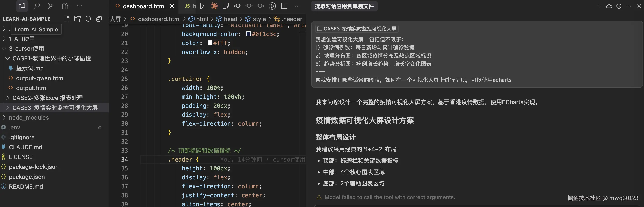The width and height of the screenshot is (644, 207).
Task: Open the Source Control view icon
Action: (x=51, y=6)
